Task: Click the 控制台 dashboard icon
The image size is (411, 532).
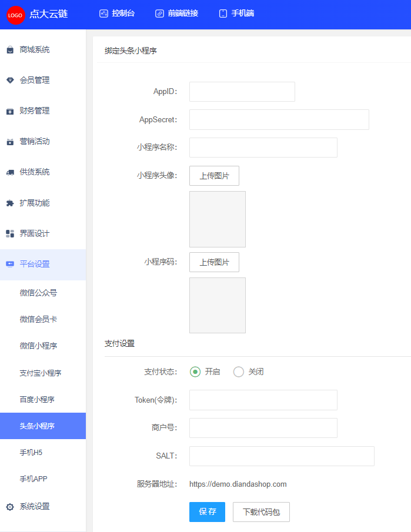Action: click(103, 14)
